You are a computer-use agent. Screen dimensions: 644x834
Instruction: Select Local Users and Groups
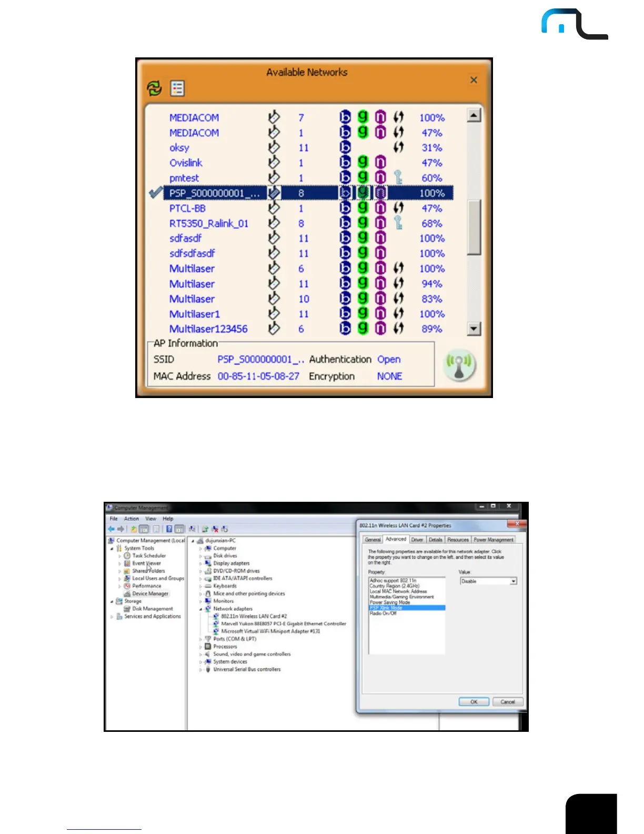click(158, 578)
